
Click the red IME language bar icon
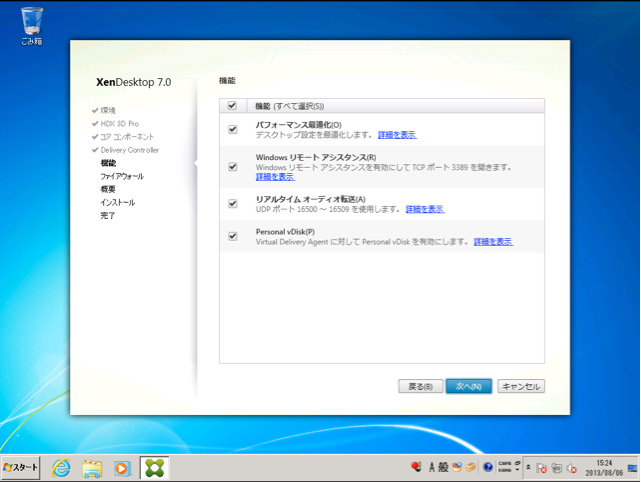pos(416,466)
